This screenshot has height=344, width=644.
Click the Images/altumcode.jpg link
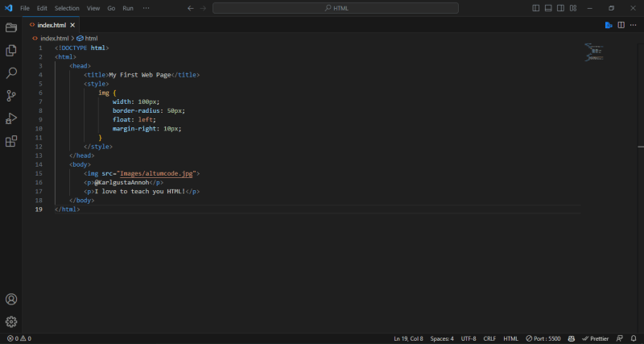click(x=156, y=173)
